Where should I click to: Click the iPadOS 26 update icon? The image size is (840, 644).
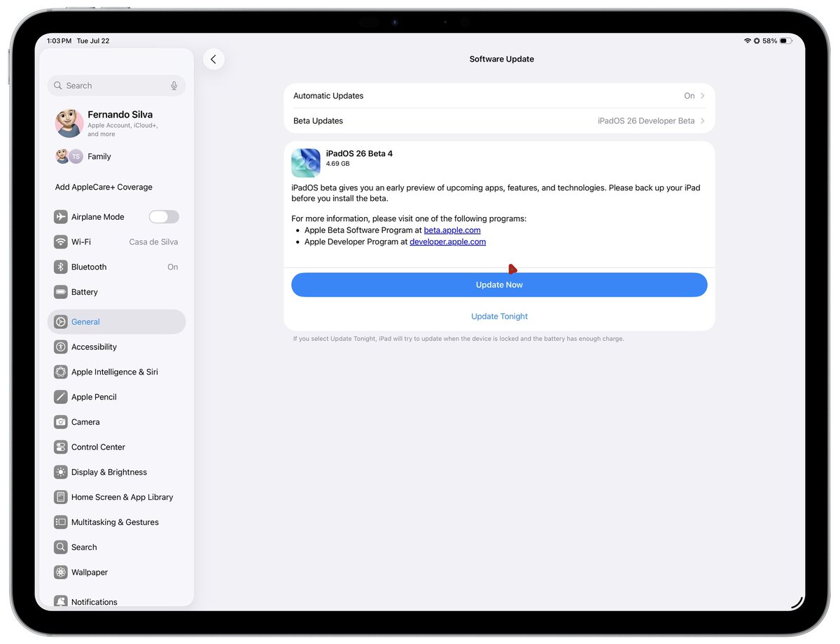point(306,163)
